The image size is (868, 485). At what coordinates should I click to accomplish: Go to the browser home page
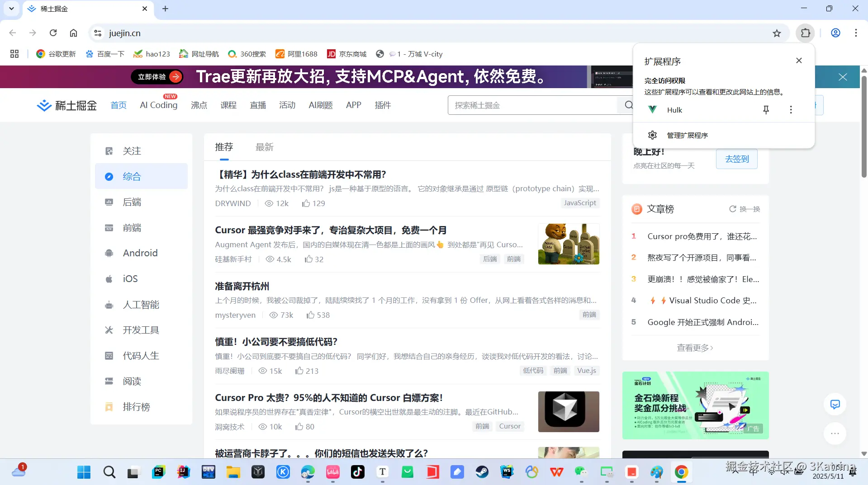(x=73, y=33)
